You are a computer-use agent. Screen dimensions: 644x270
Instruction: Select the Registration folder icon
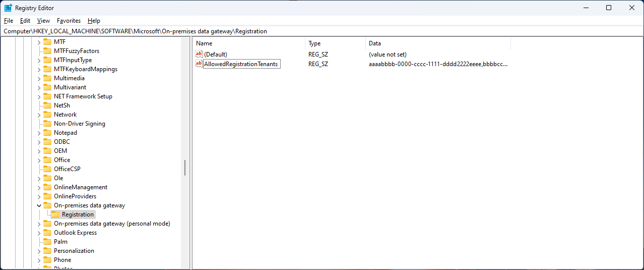click(55, 214)
